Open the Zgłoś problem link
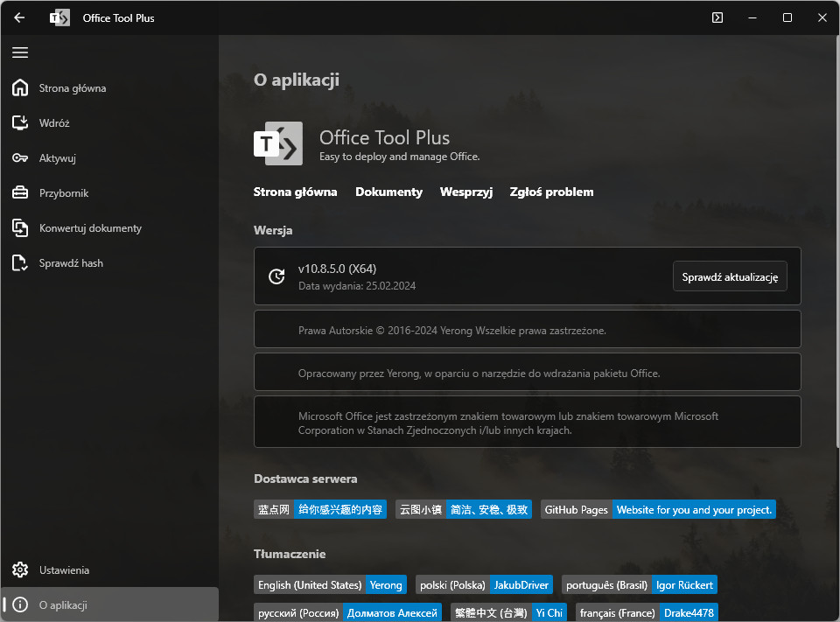This screenshot has width=840, height=622. [x=551, y=192]
